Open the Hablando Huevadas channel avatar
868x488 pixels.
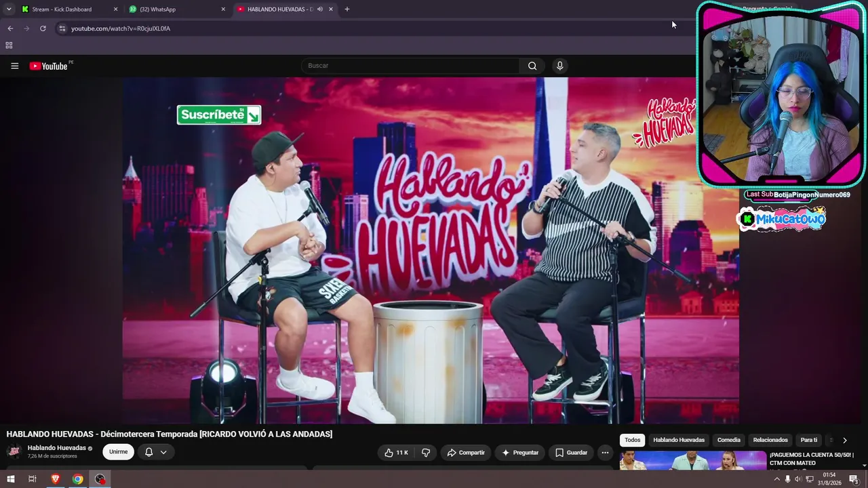click(x=14, y=451)
